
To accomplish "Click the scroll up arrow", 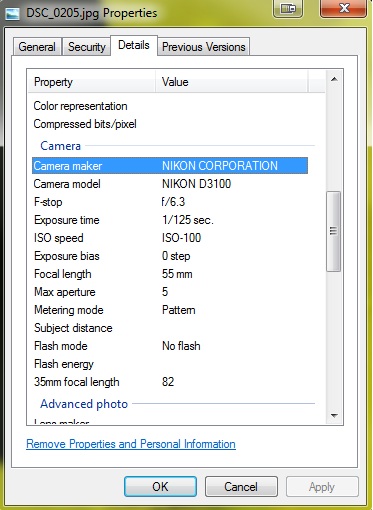I will (x=334, y=79).
